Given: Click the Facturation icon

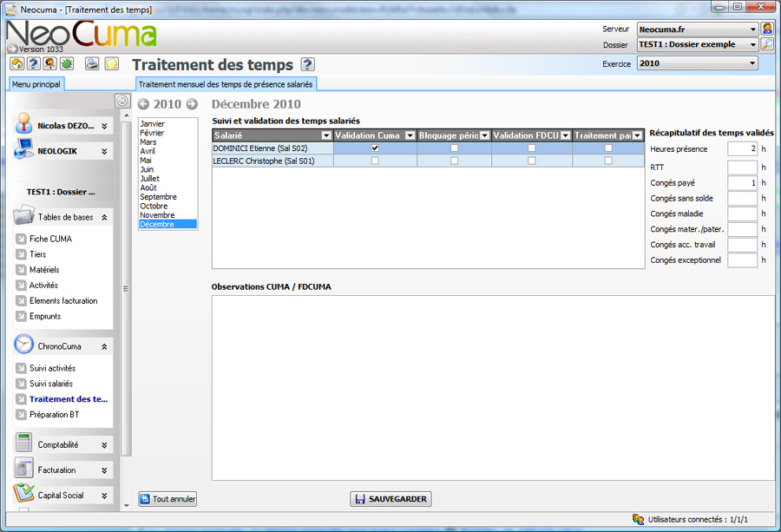Looking at the screenshot, I should (23, 468).
